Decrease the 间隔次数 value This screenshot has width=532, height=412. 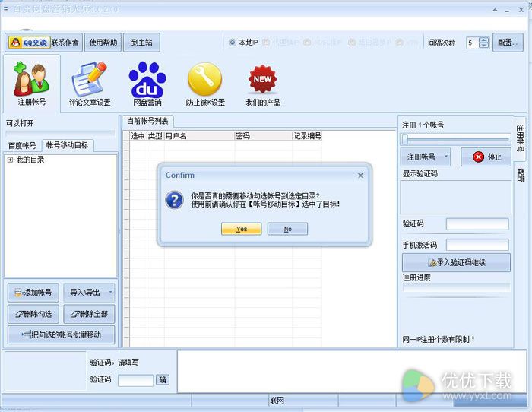pos(484,45)
